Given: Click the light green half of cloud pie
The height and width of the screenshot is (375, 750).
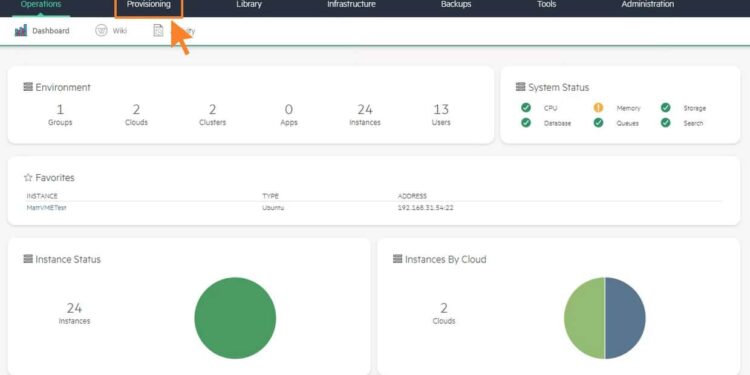Looking at the screenshot, I should click(x=584, y=318).
